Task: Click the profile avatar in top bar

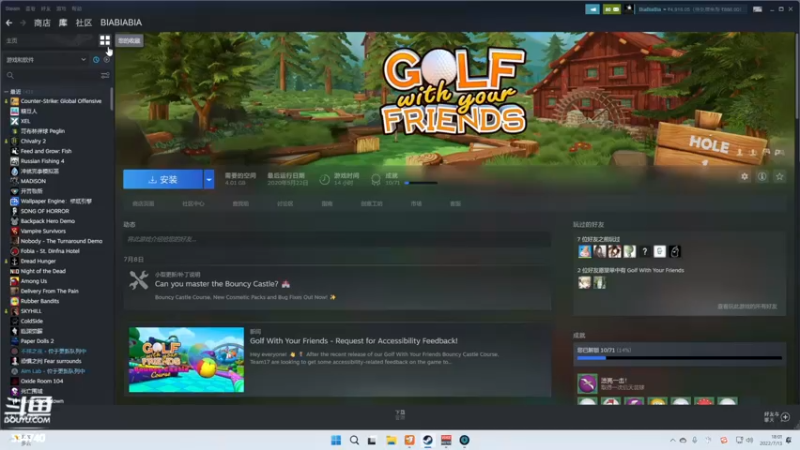Action: coord(629,9)
